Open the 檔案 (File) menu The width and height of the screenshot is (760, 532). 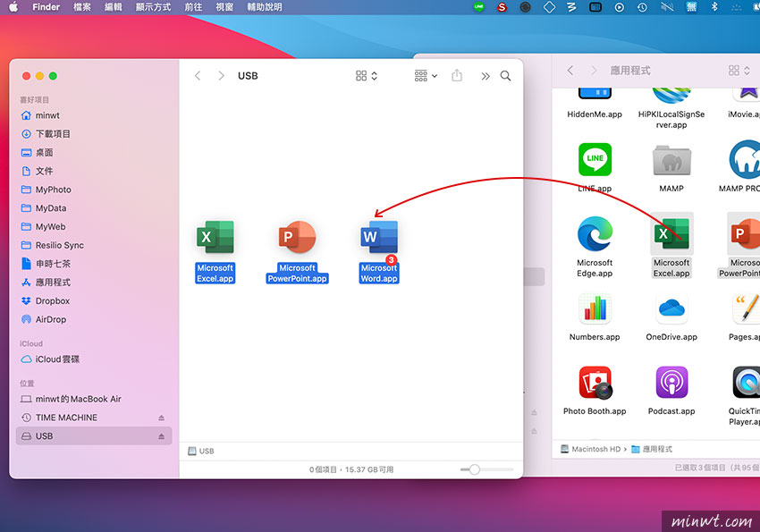(82, 7)
